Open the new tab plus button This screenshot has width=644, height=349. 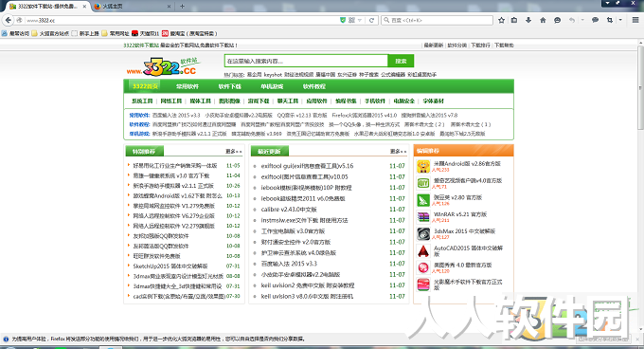coord(182,7)
